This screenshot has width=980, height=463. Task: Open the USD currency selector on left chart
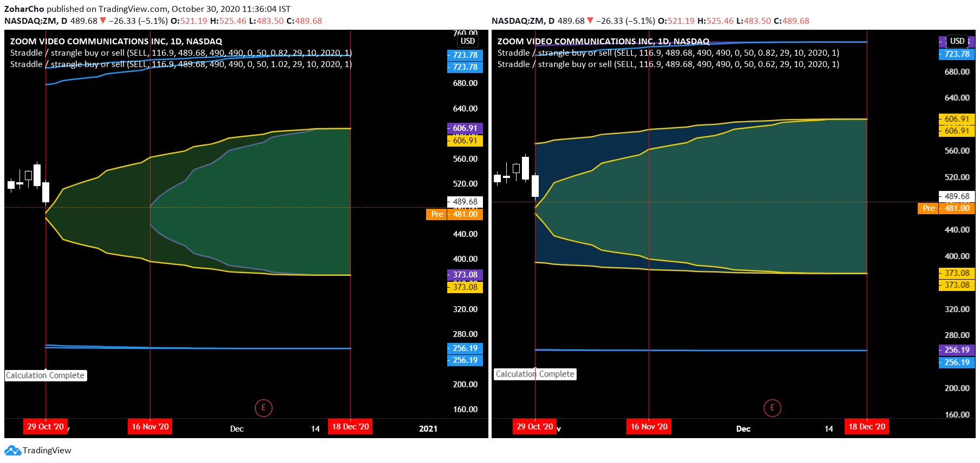pyautogui.click(x=468, y=41)
